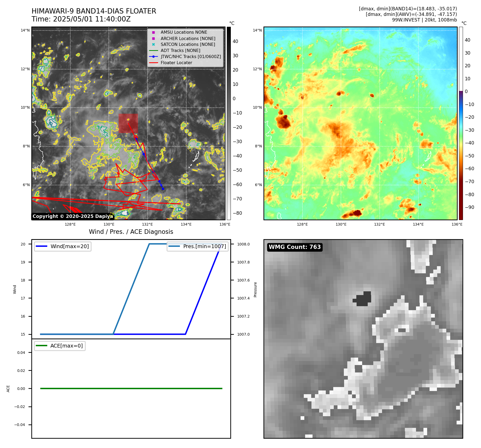Click the BAND14 dmax dmin values line
481x448 pixels.
pyautogui.click(x=408, y=9)
